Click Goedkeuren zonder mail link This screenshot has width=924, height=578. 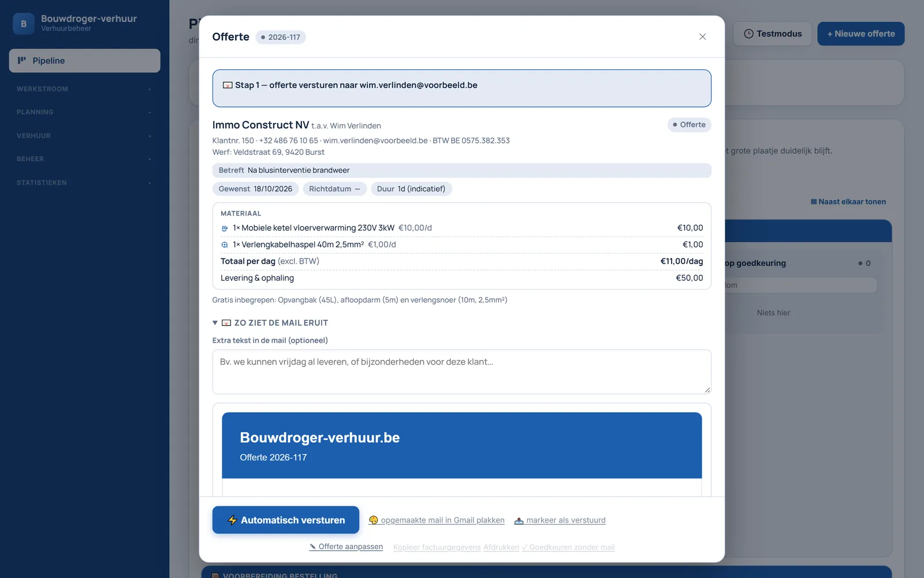tap(568, 547)
